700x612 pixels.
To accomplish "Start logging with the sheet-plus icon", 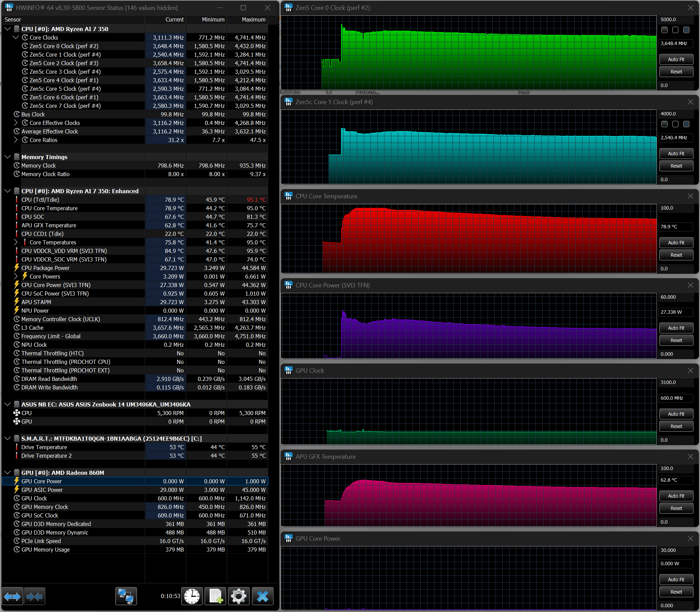I will pos(215,597).
